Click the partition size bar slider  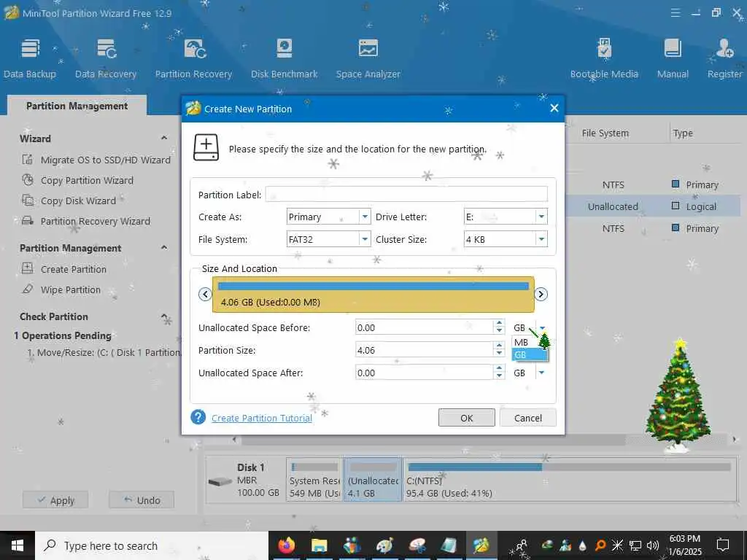tap(373, 295)
